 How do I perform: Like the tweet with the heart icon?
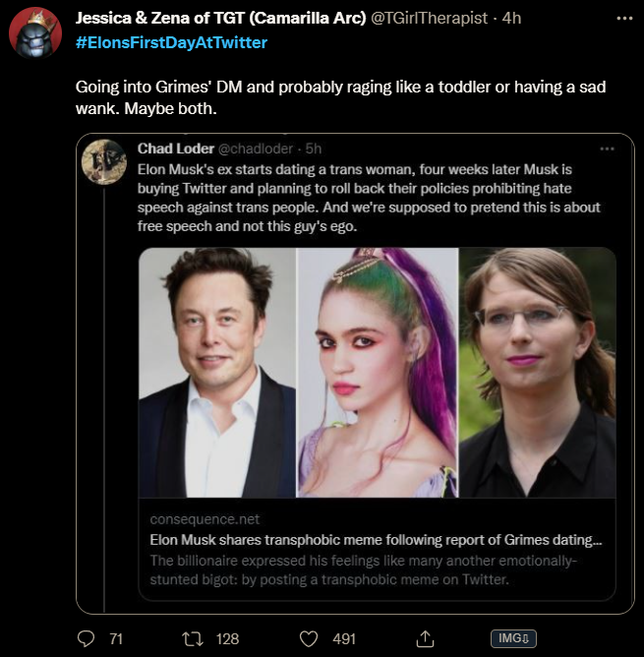[309, 638]
